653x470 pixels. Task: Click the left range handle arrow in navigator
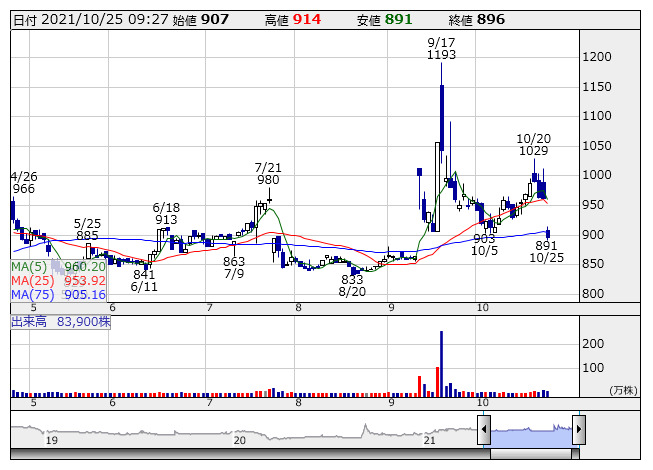coord(484,431)
